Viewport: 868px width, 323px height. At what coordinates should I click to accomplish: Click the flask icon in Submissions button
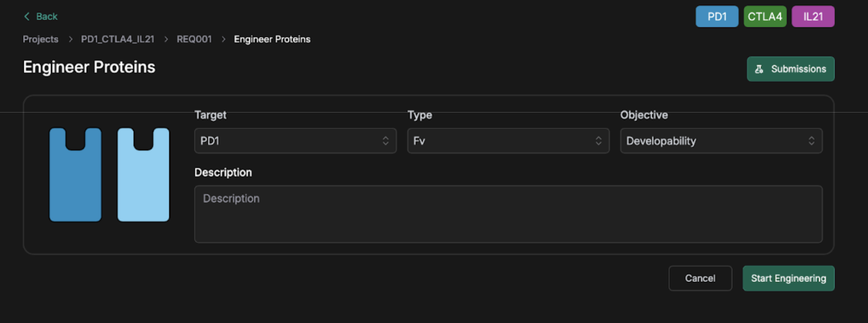pyautogui.click(x=759, y=69)
